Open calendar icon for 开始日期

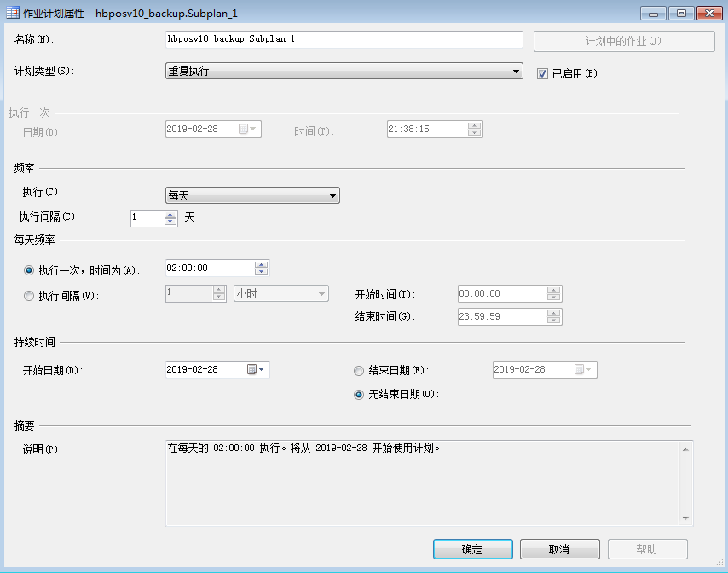(251, 369)
